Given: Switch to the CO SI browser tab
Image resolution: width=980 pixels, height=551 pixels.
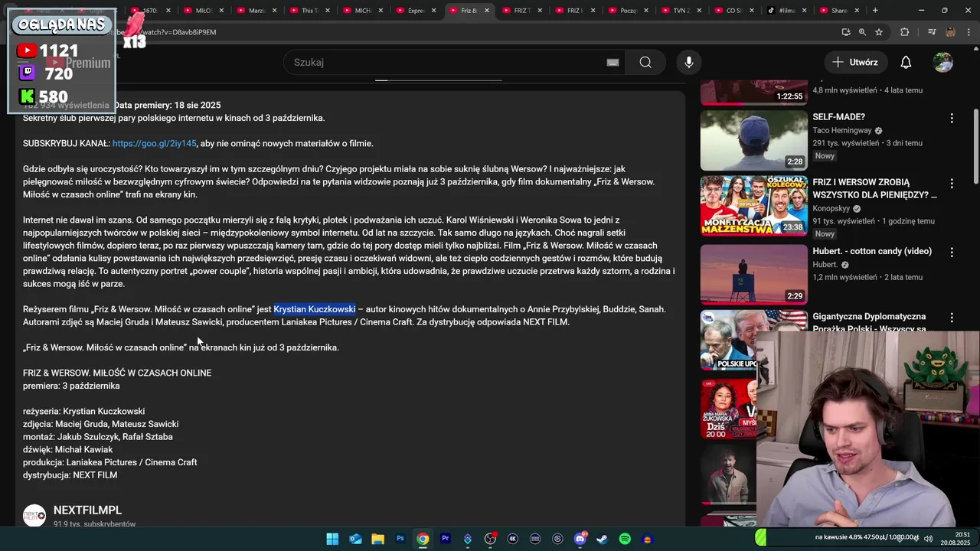Looking at the screenshot, I should click(x=729, y=11).
